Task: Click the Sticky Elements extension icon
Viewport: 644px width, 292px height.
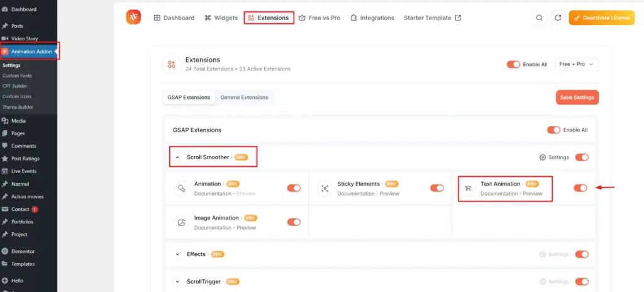Action: tap(325, 188)
